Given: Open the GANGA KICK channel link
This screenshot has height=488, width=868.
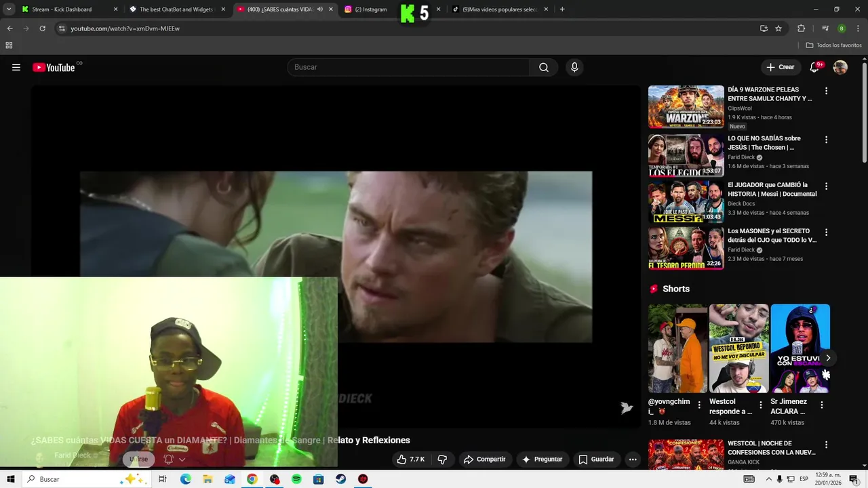Looking at the screenshot, I should 743,462.
